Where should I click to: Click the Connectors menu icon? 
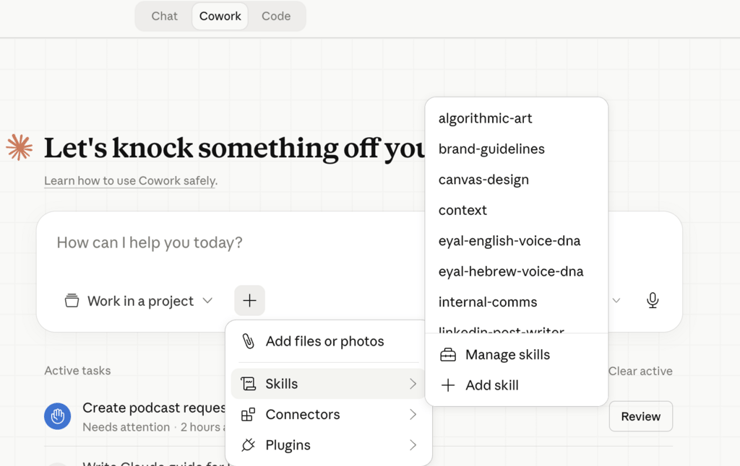(x=248, y=414)
